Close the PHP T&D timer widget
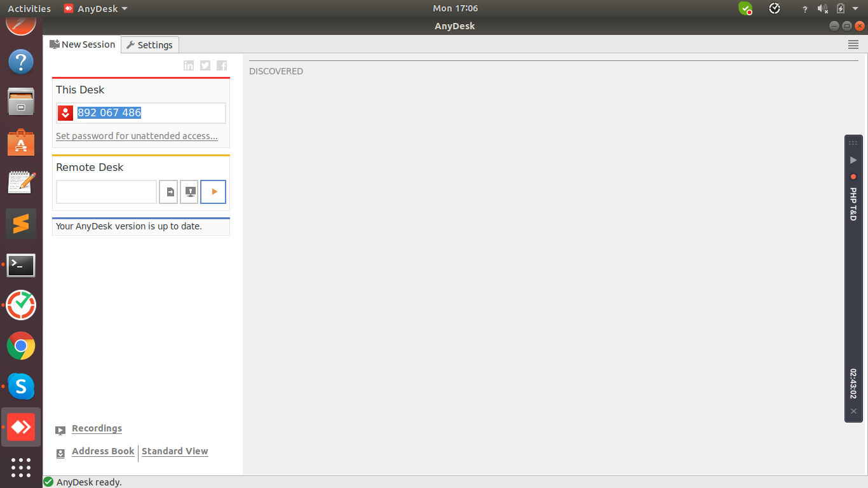This screenshot has width=868, height=488. (853, 411)
